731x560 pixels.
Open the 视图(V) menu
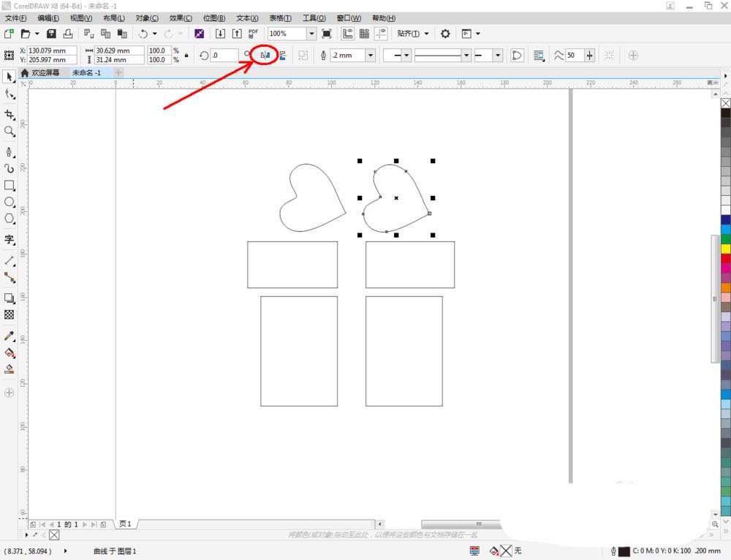pos(81,18)
